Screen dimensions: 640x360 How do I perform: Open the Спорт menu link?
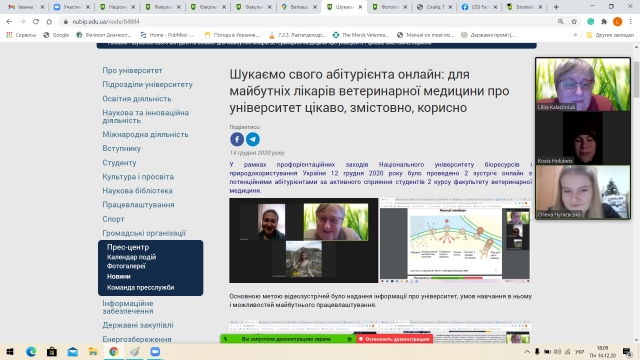coord(113,219)
